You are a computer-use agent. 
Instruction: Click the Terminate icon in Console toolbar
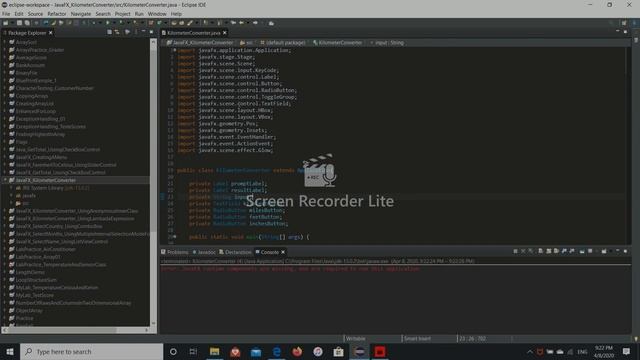pos(516,251)
